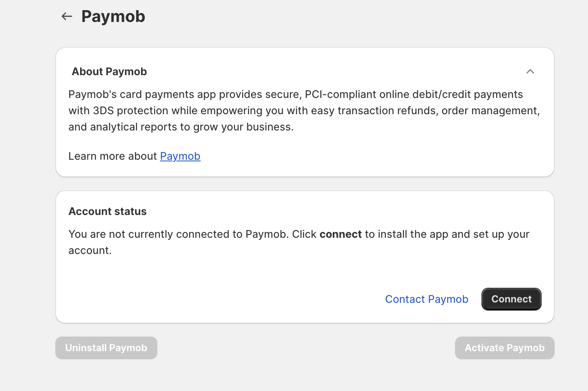Click the Uninstall Paymob button

coord(106,348)
